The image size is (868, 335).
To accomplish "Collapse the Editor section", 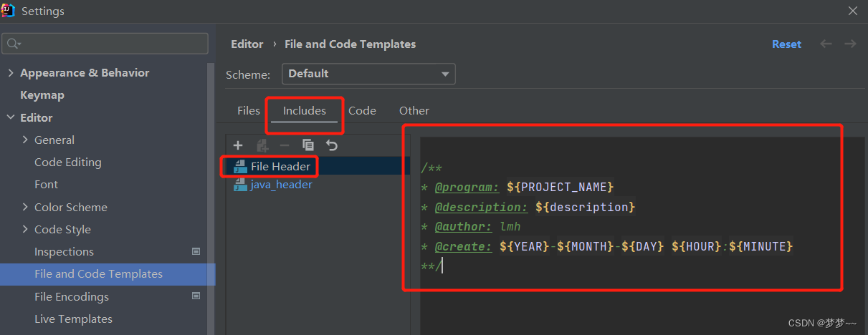I will click(x=11, y=117).
